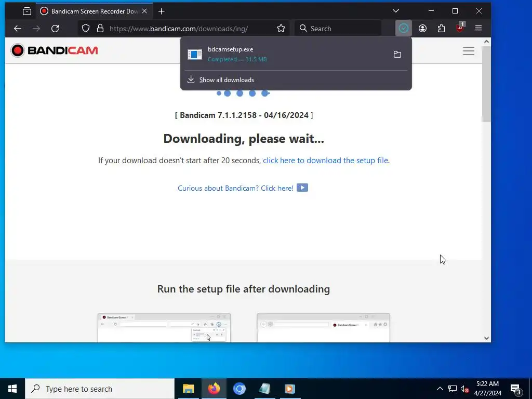Go back to the previous page
The image size is (532, 399).
point(18,29)
